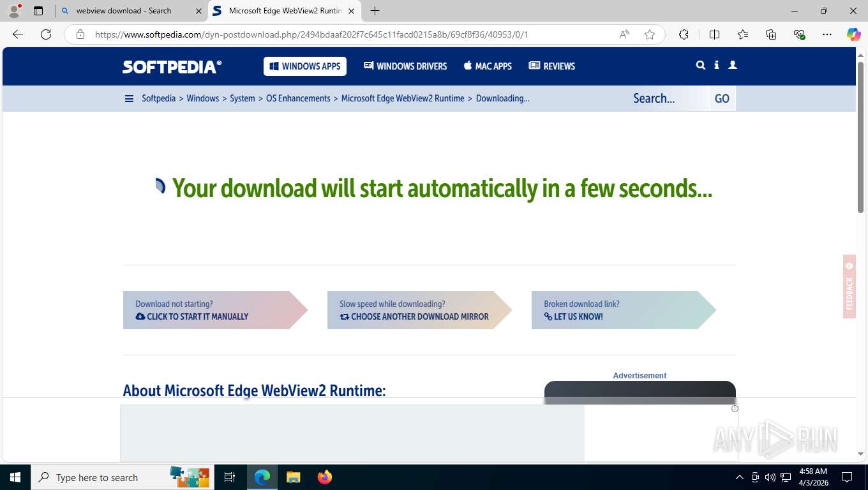
Task: Click the Softpedia logo
Action: tap(172, 66)
